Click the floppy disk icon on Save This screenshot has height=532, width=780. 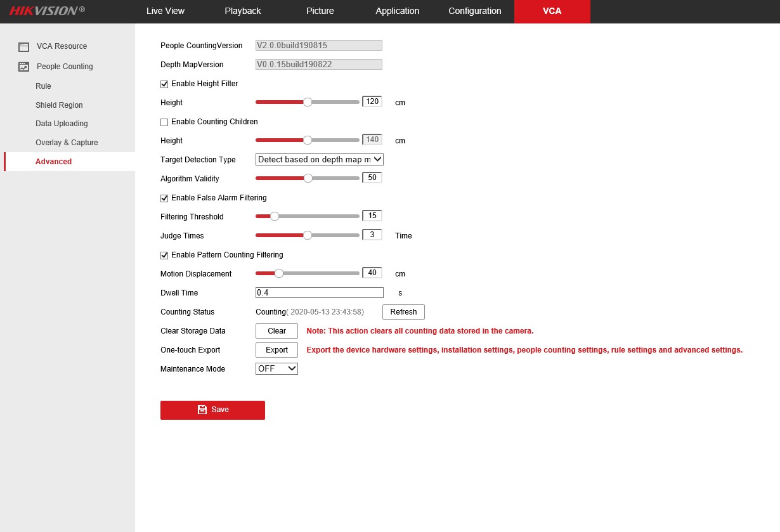pyautogui.click(x=202, y=410)
